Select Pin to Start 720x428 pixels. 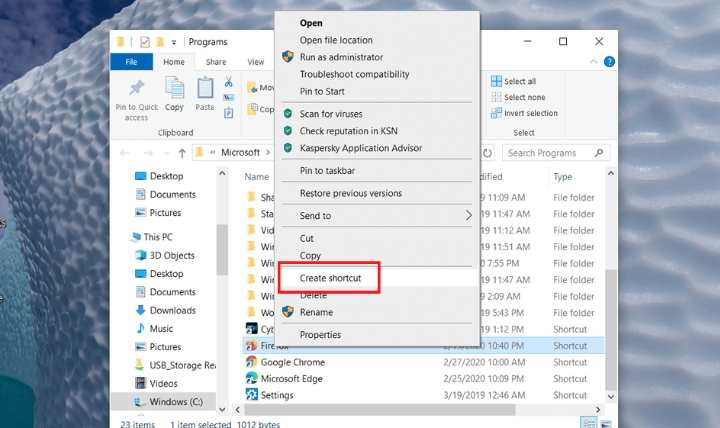coord(322,91)
